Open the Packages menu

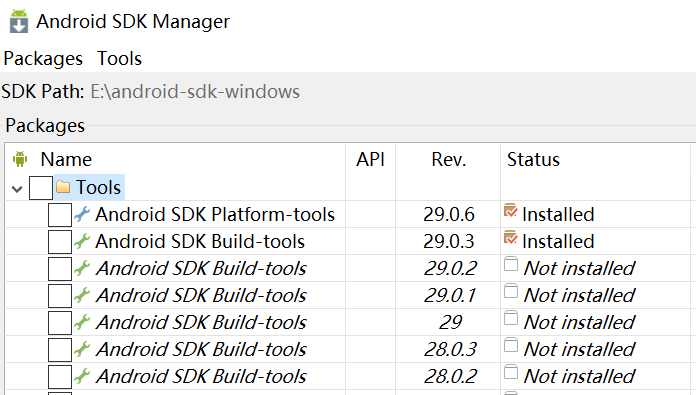pyautogui.click(x=43, y=59)
